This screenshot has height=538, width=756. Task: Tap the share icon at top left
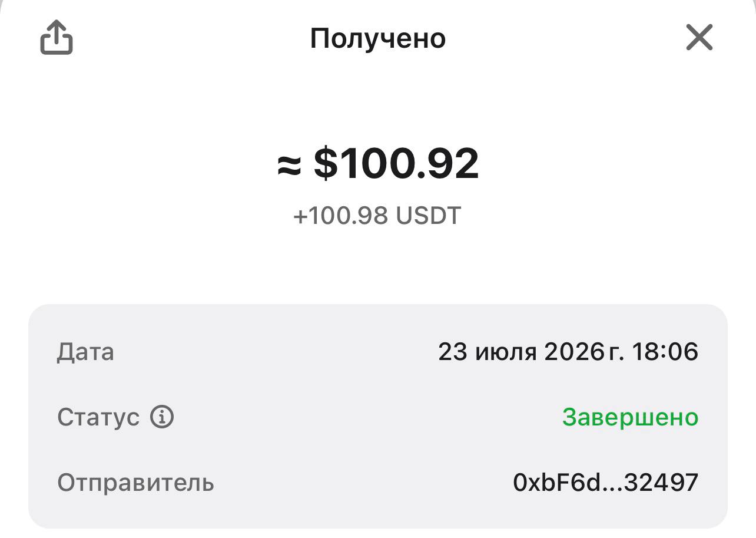(x=57, y=38)
